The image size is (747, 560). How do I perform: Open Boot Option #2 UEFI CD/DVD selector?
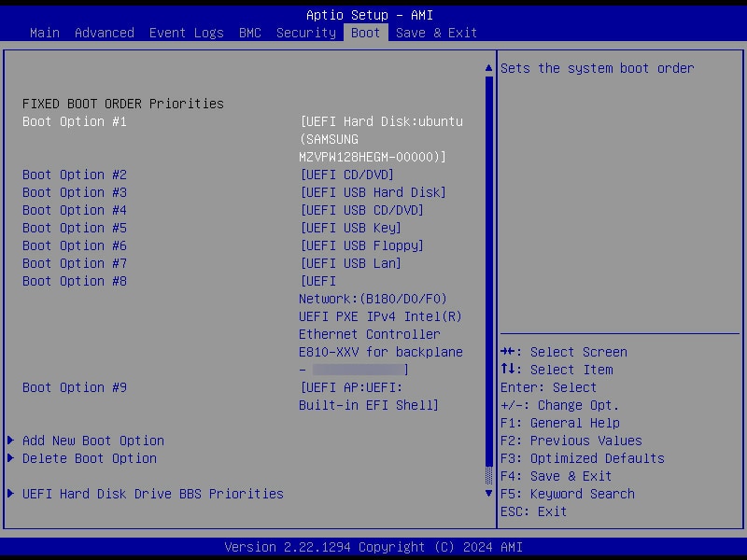click(x=347, y=175)
